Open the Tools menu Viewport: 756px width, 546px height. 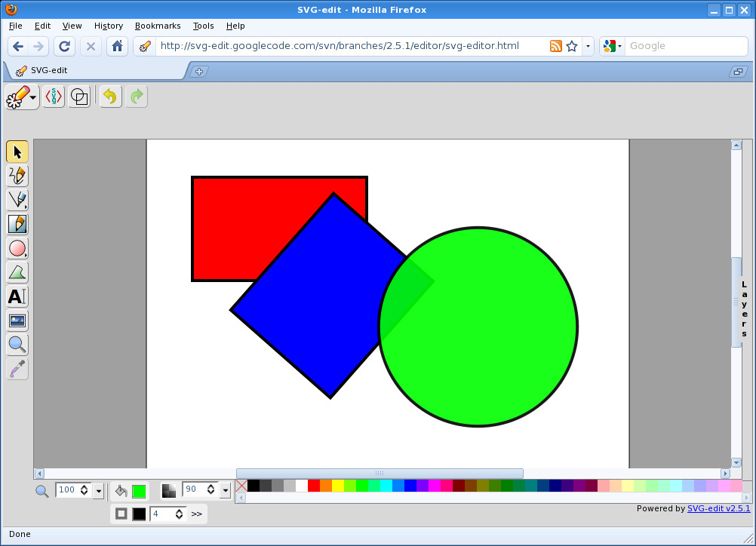click(203, 26)
